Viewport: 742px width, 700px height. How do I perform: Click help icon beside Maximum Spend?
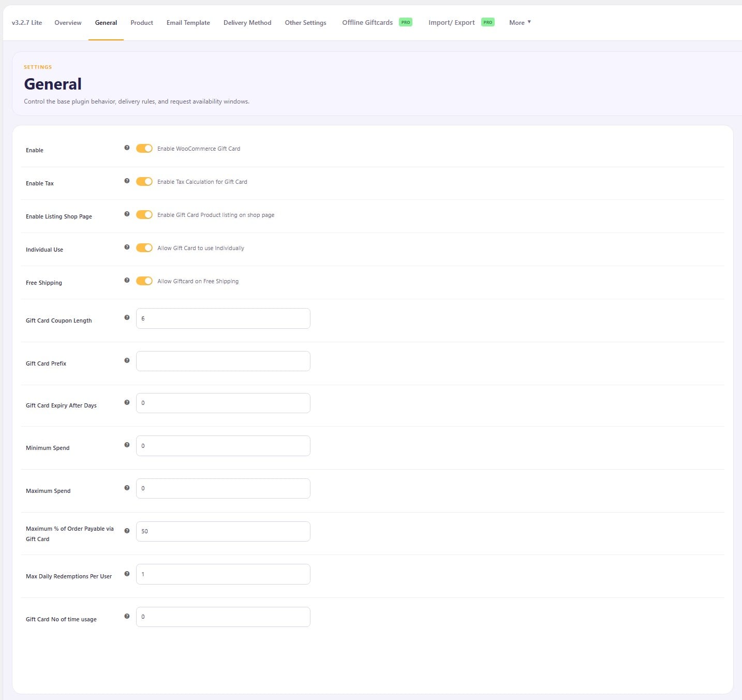(x=127, y=488)
